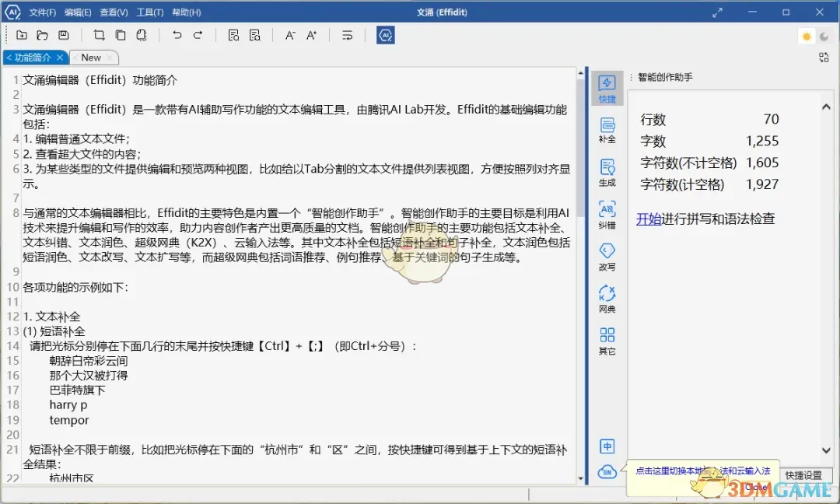This screenshot has width=840, height=504.
Task: Switch to the New tab
Action: click(x=92, y=57)
